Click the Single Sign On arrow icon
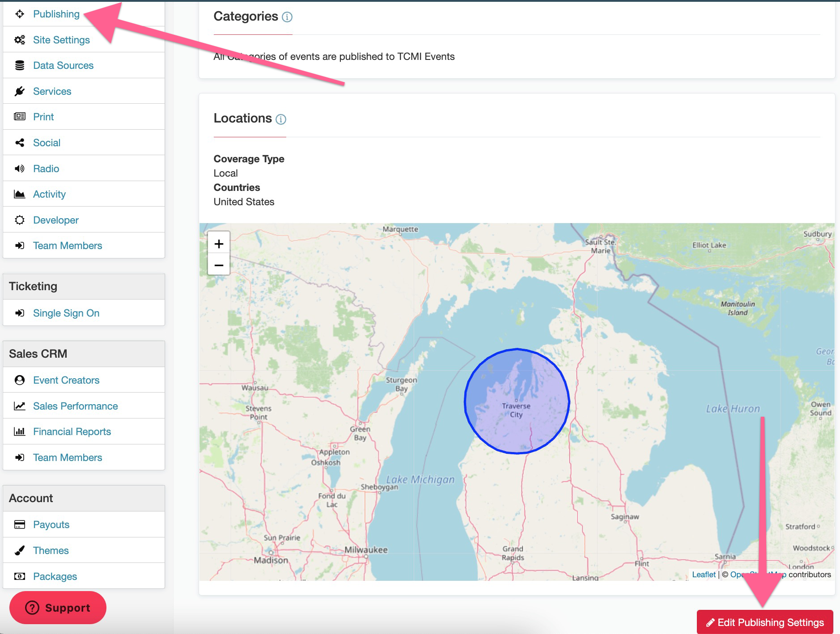This screenshot has width=840, height=634. (20, 313)
